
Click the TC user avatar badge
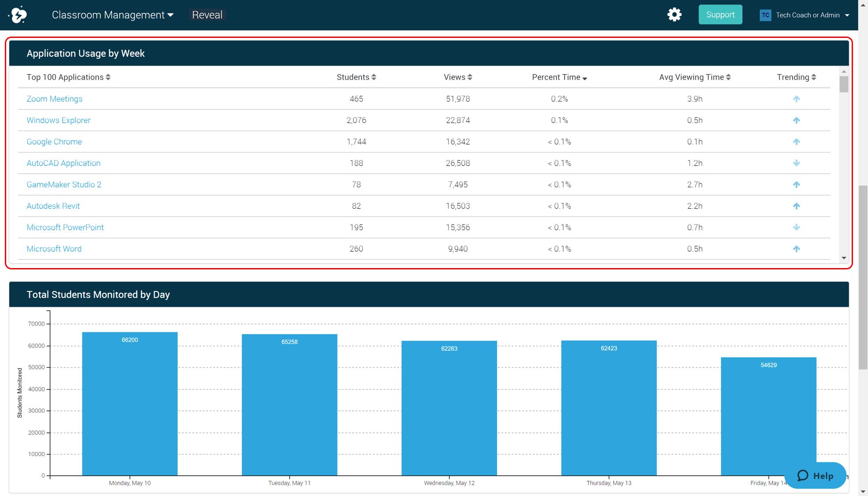point(765,15)
